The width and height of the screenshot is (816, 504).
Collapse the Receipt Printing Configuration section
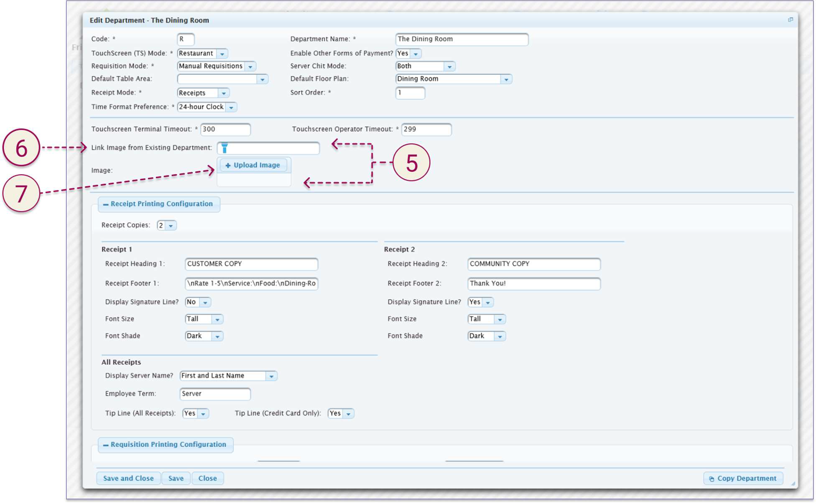[x=106, y=204]
